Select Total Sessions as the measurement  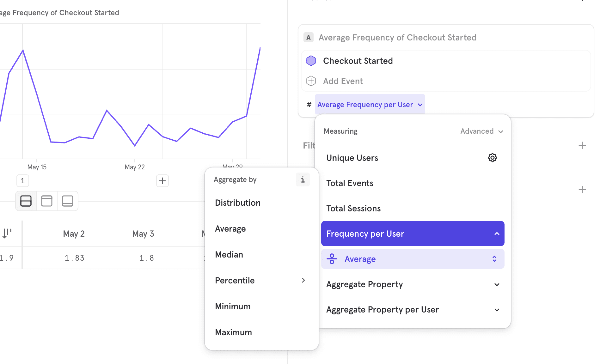click(x=353, y=208)
